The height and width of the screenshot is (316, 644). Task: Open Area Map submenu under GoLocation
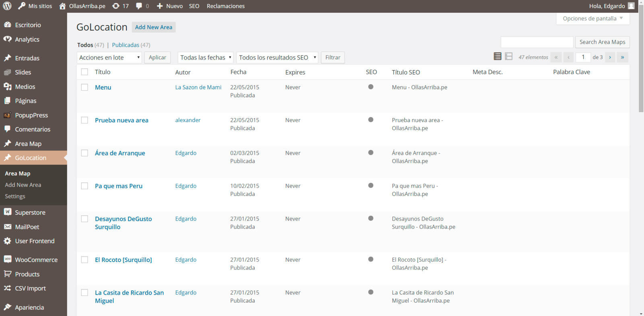[18, 173]
